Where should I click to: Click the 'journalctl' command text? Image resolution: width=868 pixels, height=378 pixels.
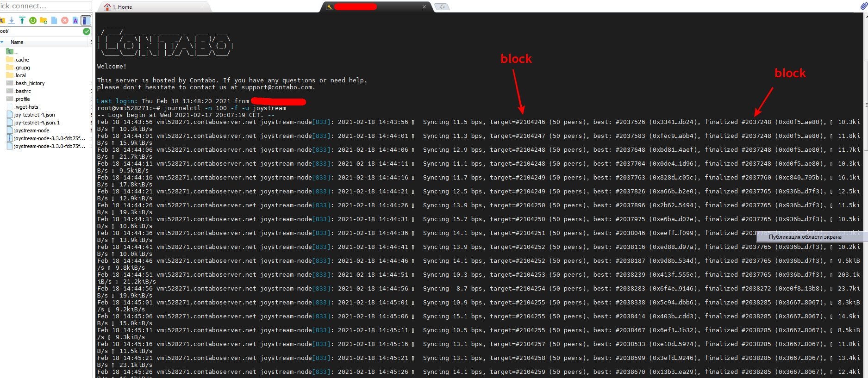[182, 108]
